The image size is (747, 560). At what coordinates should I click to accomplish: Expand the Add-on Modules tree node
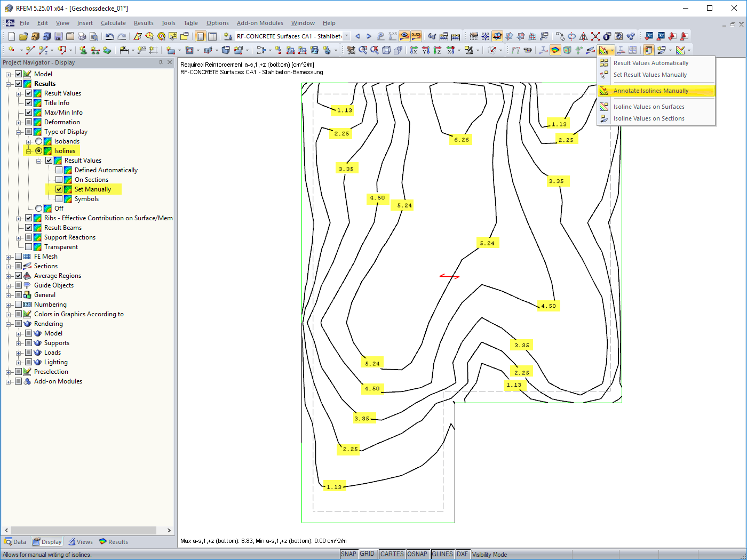pos(9,381)
